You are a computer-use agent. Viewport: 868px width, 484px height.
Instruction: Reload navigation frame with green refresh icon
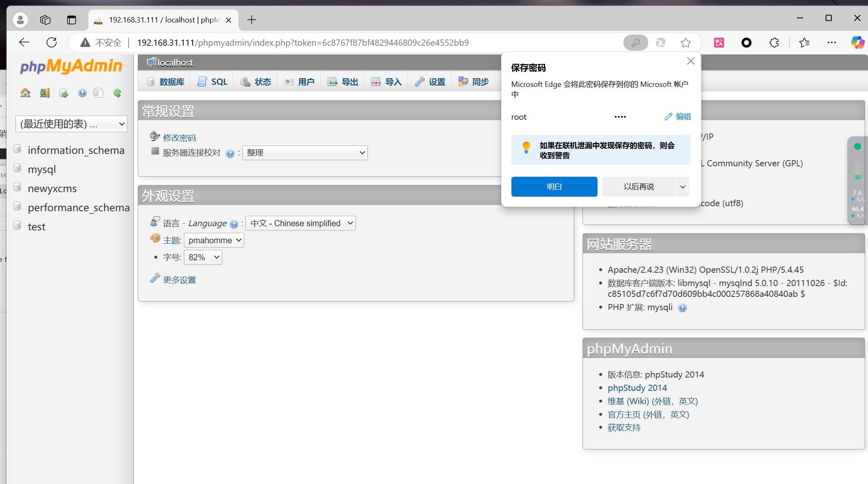point(117,93)
